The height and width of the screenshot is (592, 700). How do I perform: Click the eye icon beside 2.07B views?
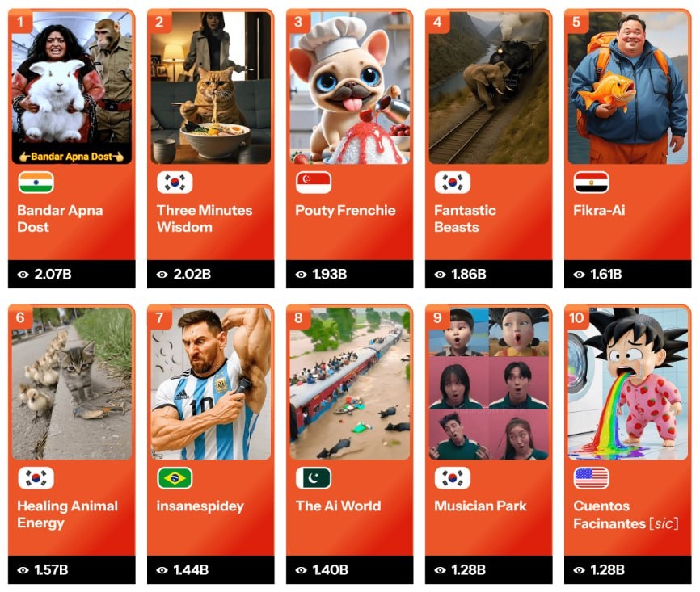coord(23,275)
